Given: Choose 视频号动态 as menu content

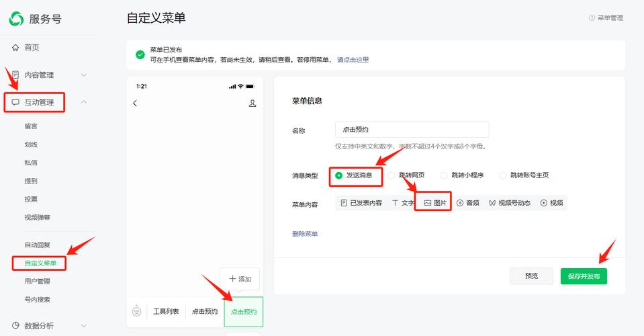Looking at the screenshot, I should (x=509, y=203).
